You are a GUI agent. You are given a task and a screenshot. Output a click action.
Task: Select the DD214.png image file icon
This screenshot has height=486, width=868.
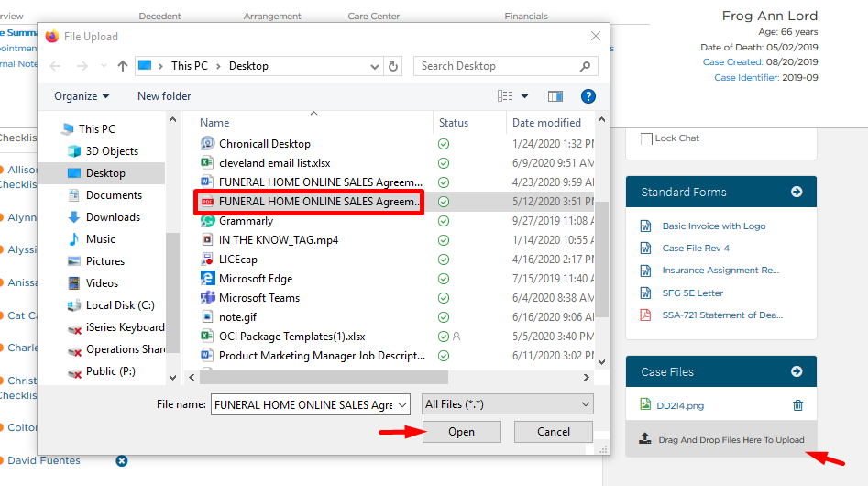point(645,404)
